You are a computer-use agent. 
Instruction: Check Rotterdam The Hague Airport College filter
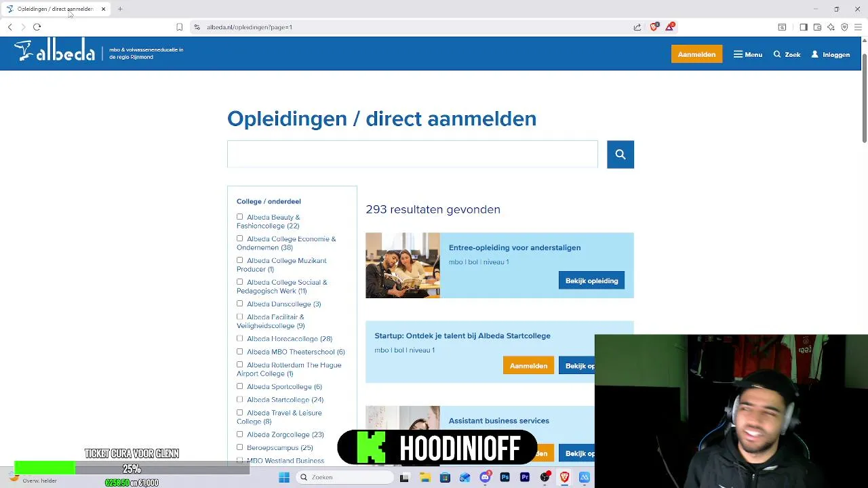(239, 365)
